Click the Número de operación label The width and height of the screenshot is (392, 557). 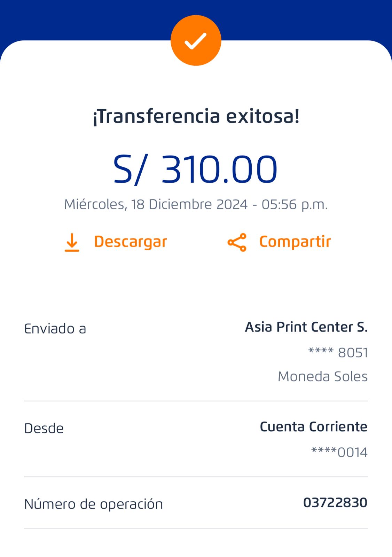point(93,504)
